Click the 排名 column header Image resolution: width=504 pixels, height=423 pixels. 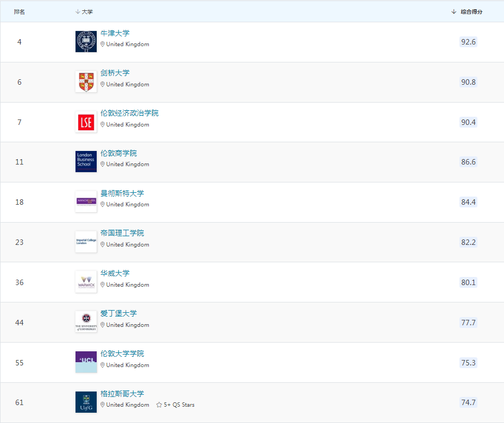20,12
